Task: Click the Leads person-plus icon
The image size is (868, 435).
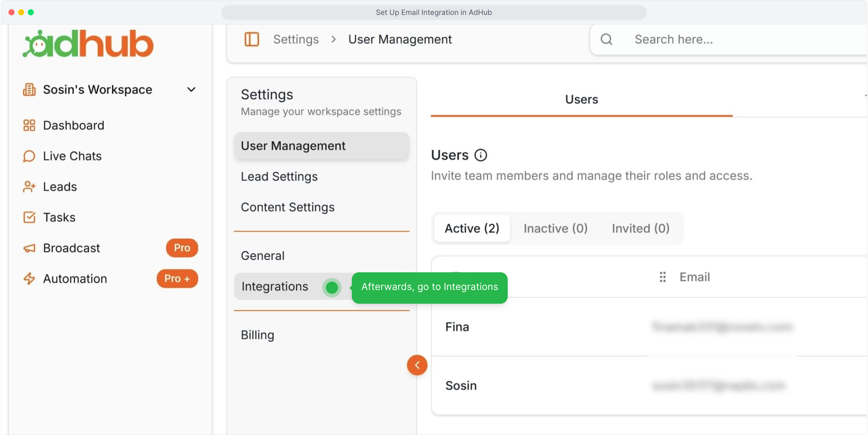Action: point(29,186)
